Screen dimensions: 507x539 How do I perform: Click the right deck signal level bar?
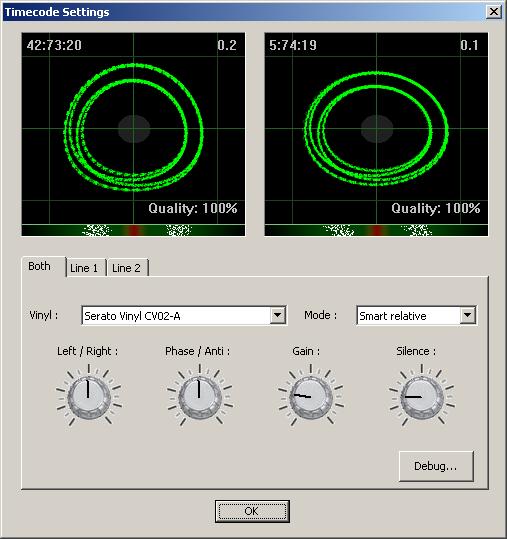(x=376, y=230)
